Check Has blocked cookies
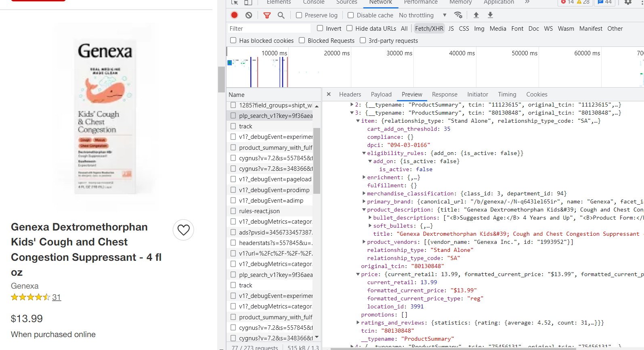 click(233, 40)
